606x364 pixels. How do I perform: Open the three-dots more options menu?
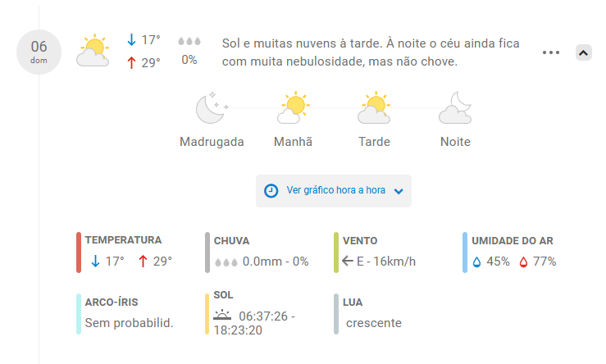[x=551, y=52]
